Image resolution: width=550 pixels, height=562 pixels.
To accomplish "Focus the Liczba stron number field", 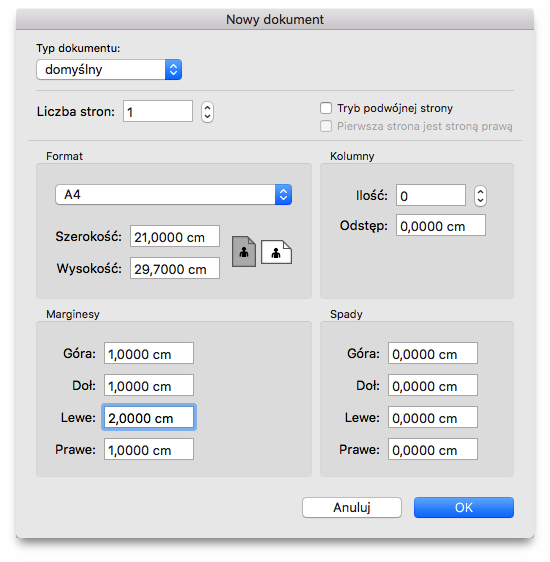I will (158, 111).
